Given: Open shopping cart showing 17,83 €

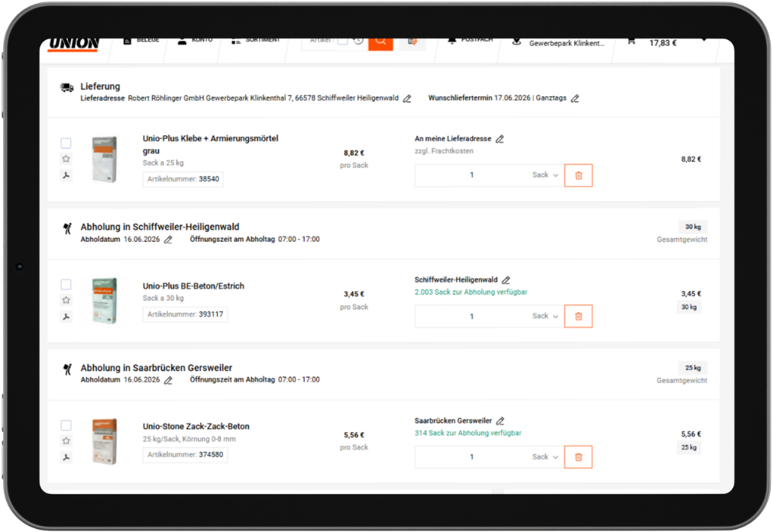Looking at the screenshot, I should 652,43.
